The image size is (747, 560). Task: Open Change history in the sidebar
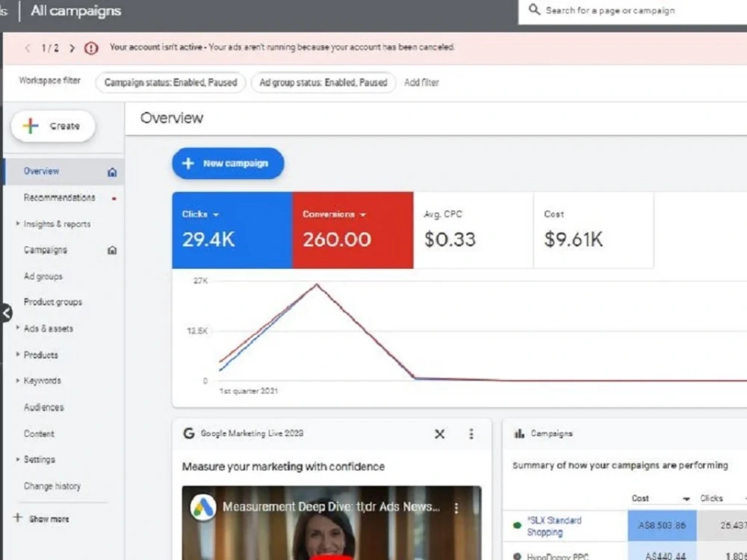(x=52, y=486)
